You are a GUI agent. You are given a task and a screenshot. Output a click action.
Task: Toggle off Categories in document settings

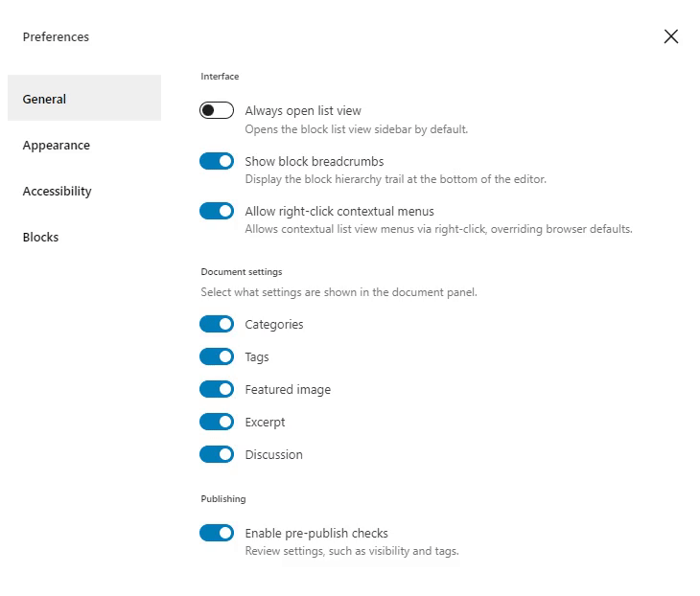[x=217, y=324]
